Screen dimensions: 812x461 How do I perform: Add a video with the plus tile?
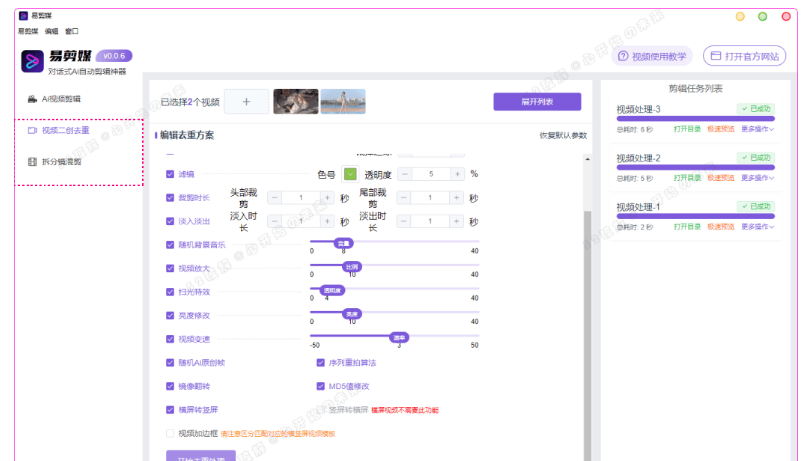[246, 102]
